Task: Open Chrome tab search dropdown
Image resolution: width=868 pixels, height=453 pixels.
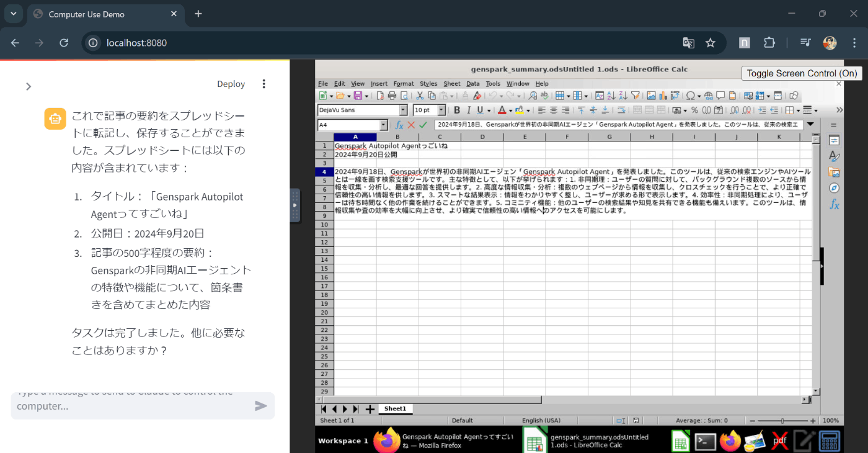Action: 13,14
